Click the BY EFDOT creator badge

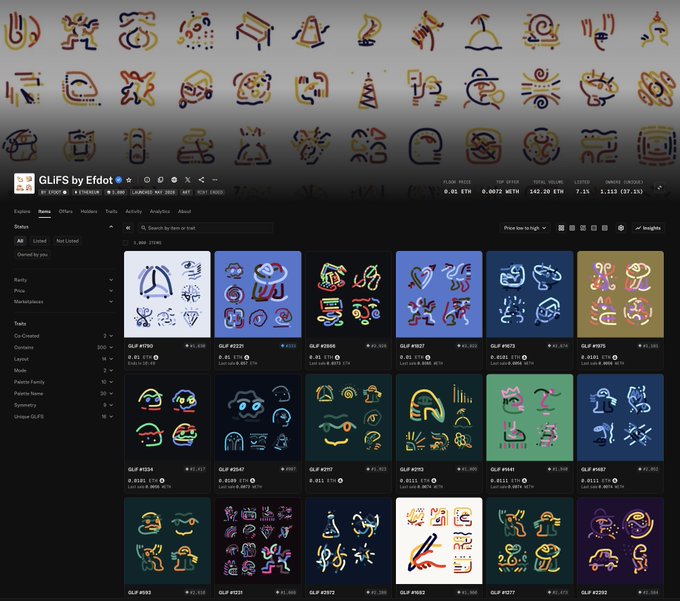pos(54,192)
